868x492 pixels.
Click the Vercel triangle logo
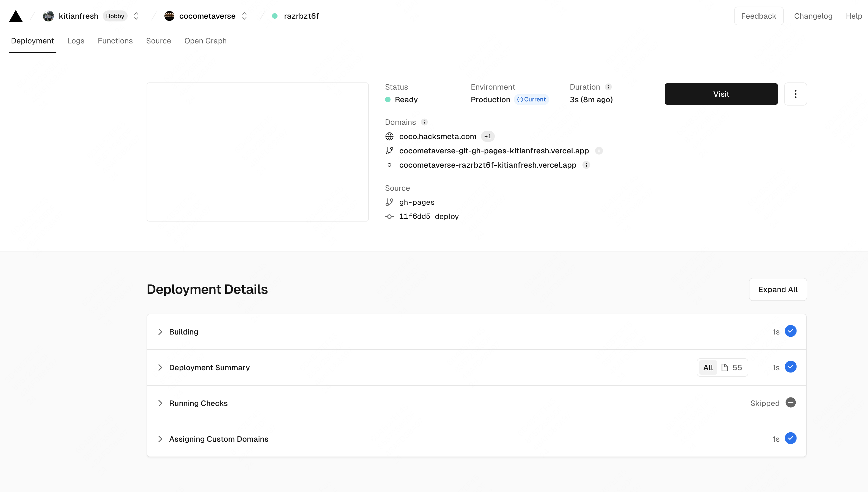[16, 16]
